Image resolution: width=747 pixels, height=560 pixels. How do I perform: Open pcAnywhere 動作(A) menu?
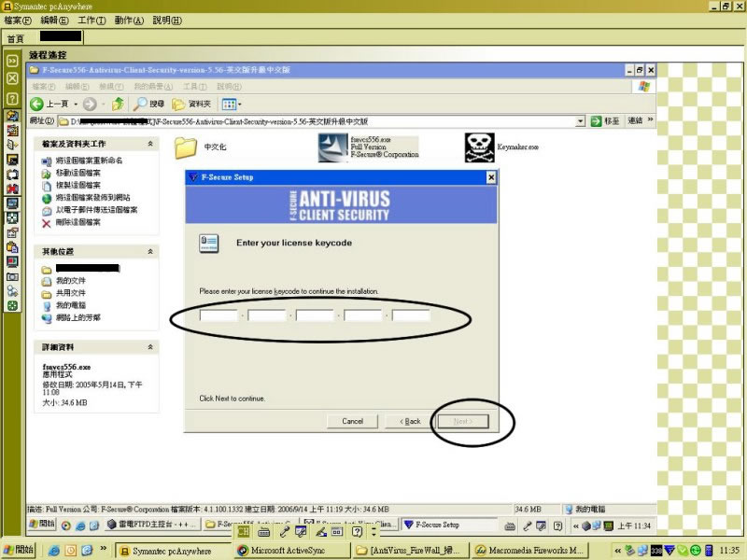click(129, 21)
